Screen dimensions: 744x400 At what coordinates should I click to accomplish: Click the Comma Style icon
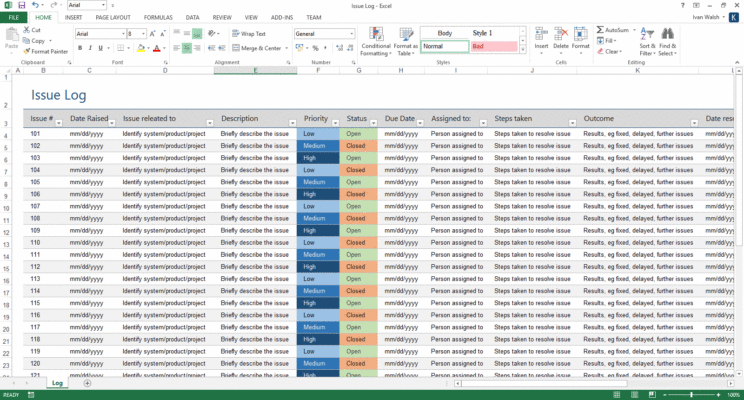coord(326,48)
